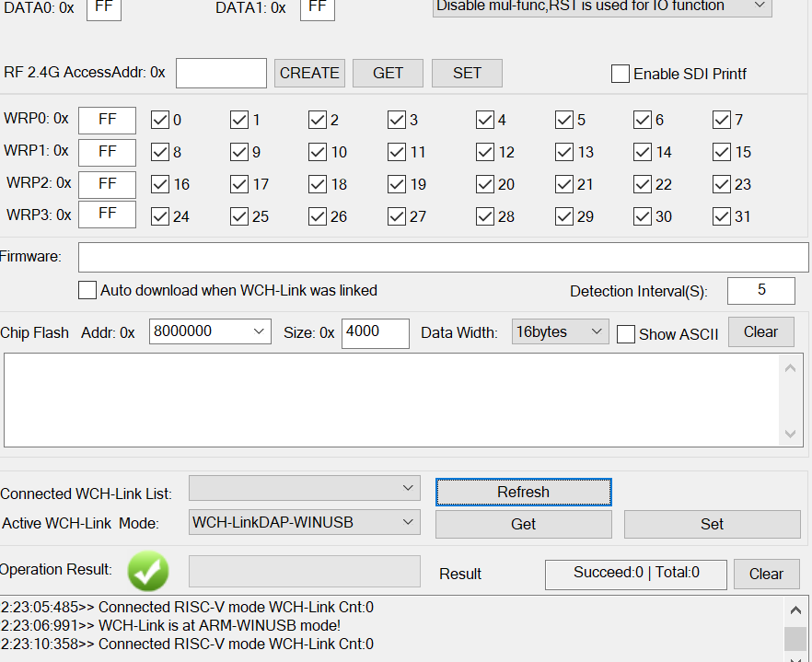The width and height of the screenshot is (812, 662).
Task: Toggle WRP sector 9 checkbox
Action: [238, 152]
